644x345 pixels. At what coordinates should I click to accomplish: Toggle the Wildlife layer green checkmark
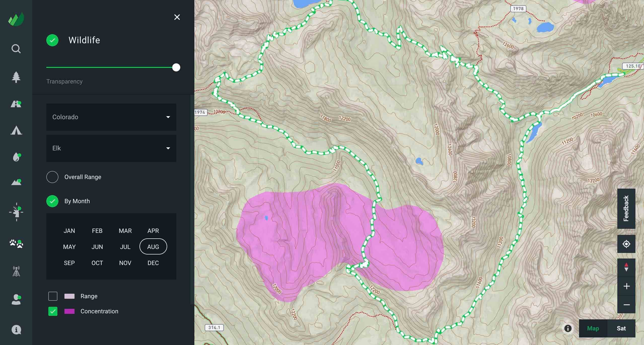click(x=52, y=40)
